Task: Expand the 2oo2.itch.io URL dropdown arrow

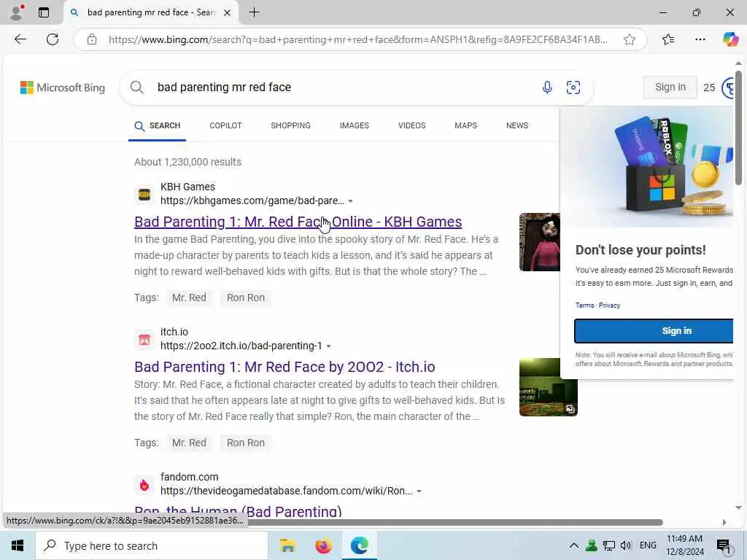Action: tap(328, 346)
